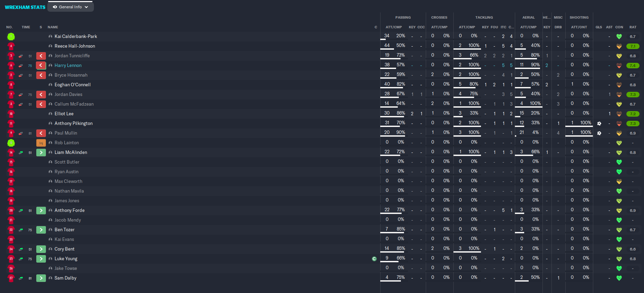Open Harry Lennon's player profile link

68,65
